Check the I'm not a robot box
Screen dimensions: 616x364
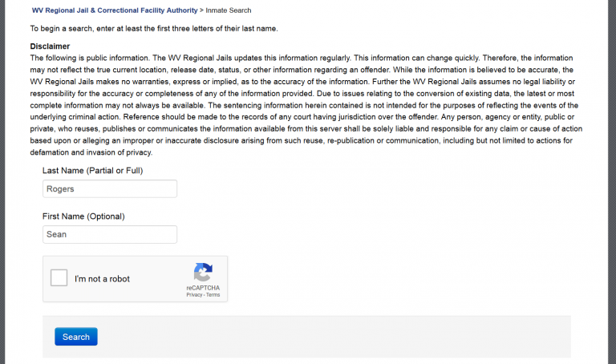coord(59,278)
